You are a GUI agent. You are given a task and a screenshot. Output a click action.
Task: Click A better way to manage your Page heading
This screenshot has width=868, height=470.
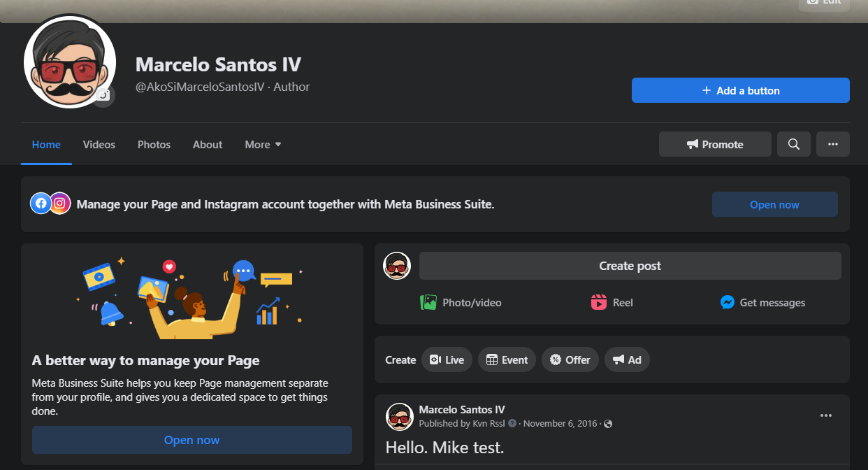(x=145, y=361)
